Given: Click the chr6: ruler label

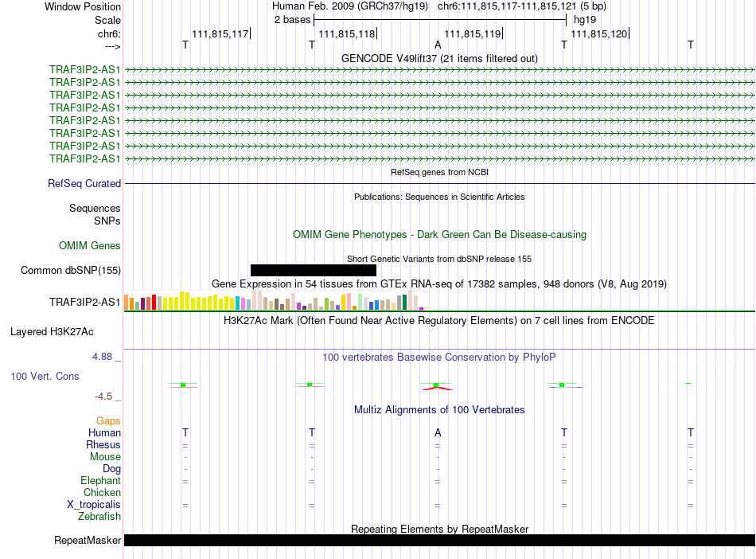Looking at the screenshot, I should tap(109, 33).
